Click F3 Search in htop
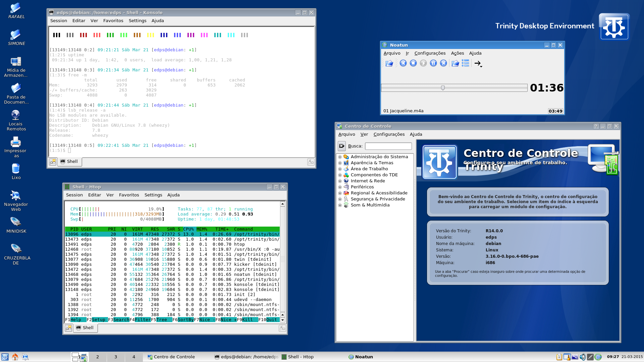This screenshot has height=362, width=644. point(119,320)
